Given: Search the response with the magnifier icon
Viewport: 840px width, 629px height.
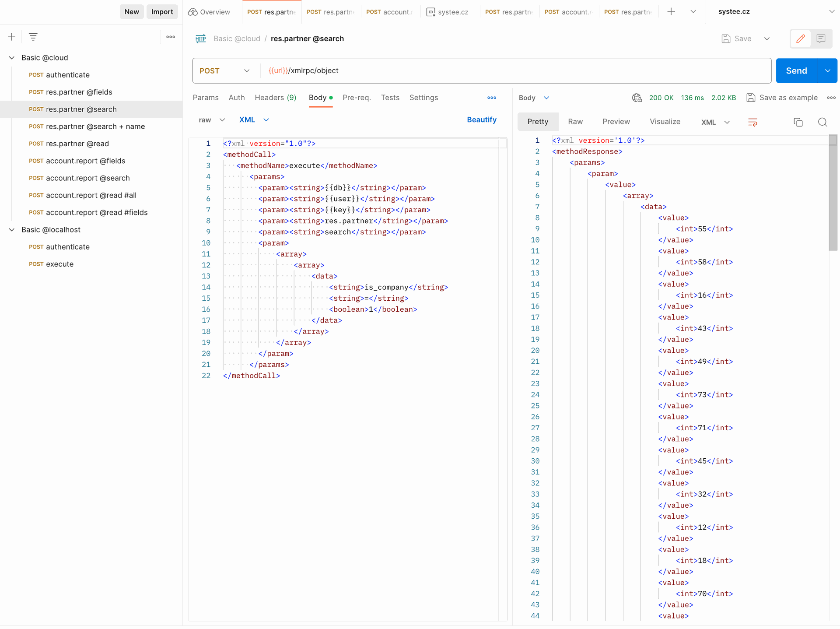Looking at the screenshot, I should click(x=822, y=122).
